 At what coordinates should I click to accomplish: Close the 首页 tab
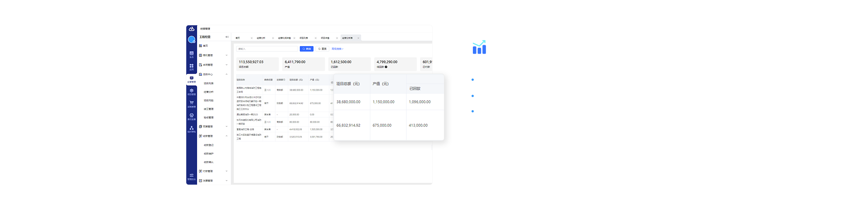coord(252,38)
